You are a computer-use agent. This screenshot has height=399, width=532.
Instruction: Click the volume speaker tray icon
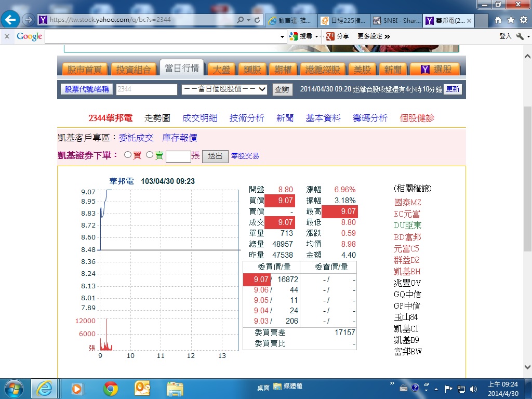point(474,389)
